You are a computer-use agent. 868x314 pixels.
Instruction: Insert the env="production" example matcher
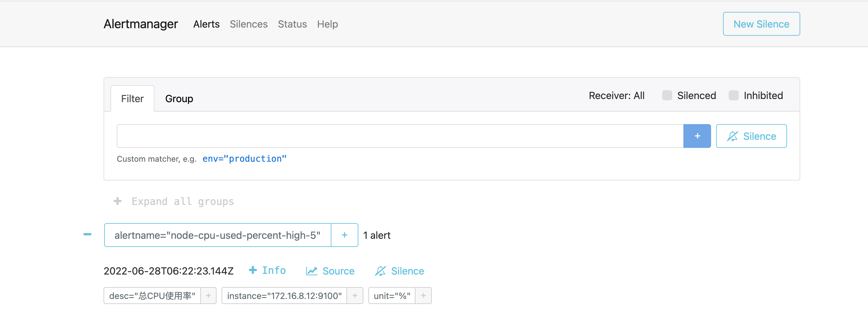point(244,159)
